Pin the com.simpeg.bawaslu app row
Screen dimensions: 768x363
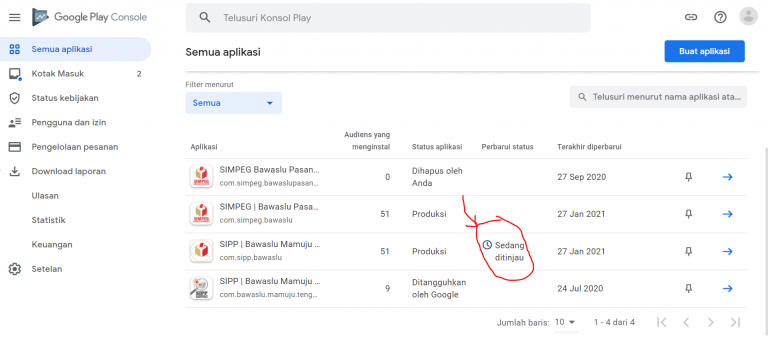coord(689,214)
